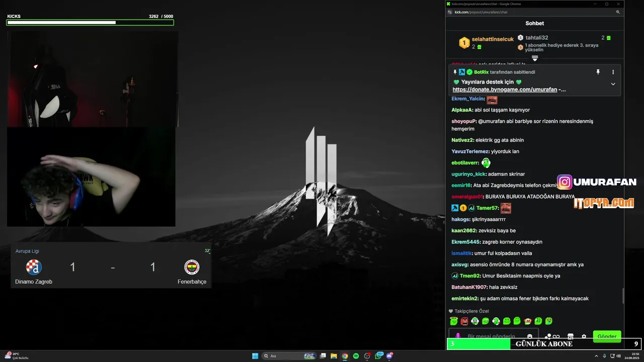Click username eemir16 in chat
This screenshot has height=362, width=644.
coord(461,186)
